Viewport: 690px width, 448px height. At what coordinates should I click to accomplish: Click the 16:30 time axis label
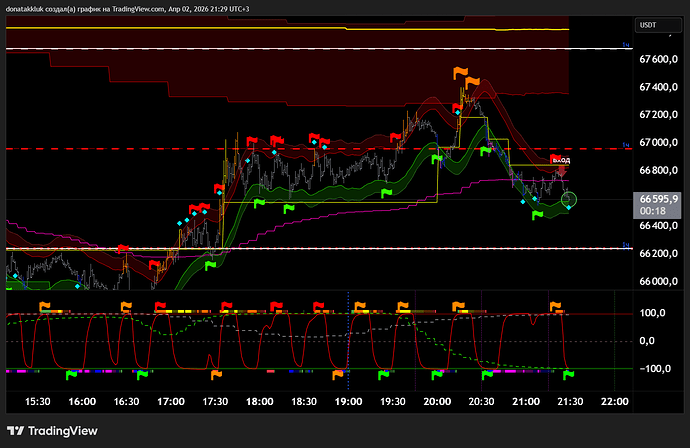tap(126, 402)
